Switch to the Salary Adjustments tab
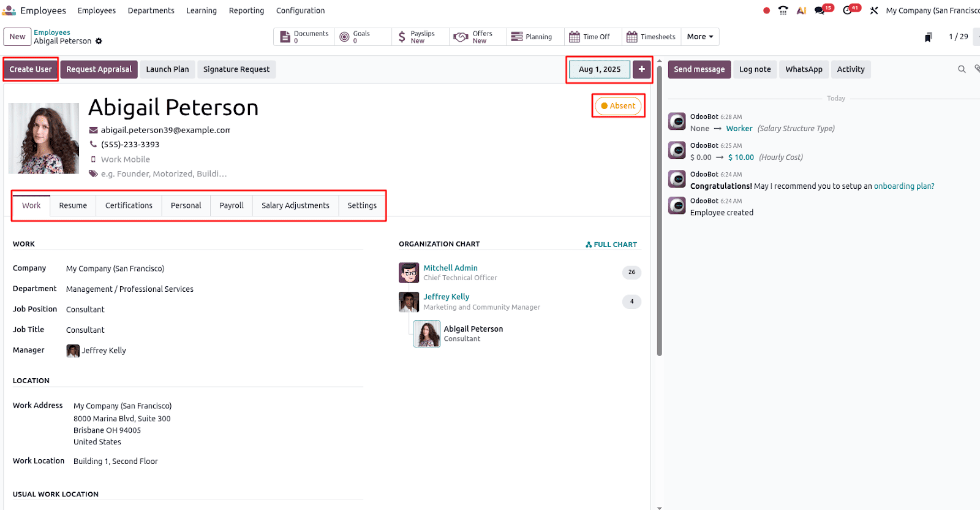This screenshot has height=510, width=980. (295, 205)
